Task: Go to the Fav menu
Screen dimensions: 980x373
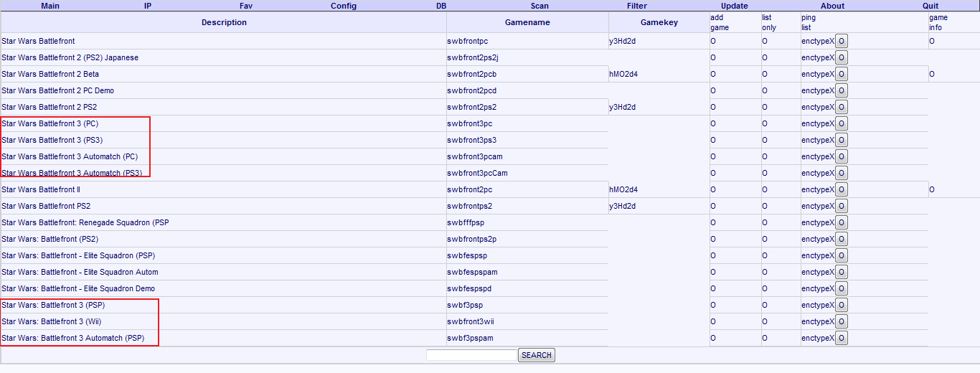Action: point(246,6)
